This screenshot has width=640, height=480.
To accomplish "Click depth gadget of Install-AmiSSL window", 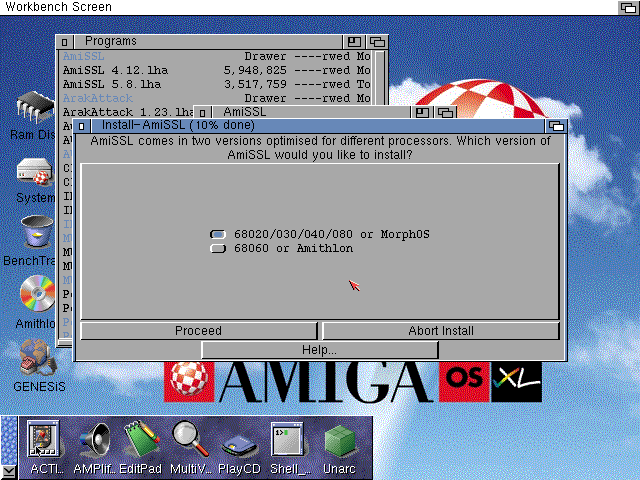I will pyautogui.click(x=556, y=126).
